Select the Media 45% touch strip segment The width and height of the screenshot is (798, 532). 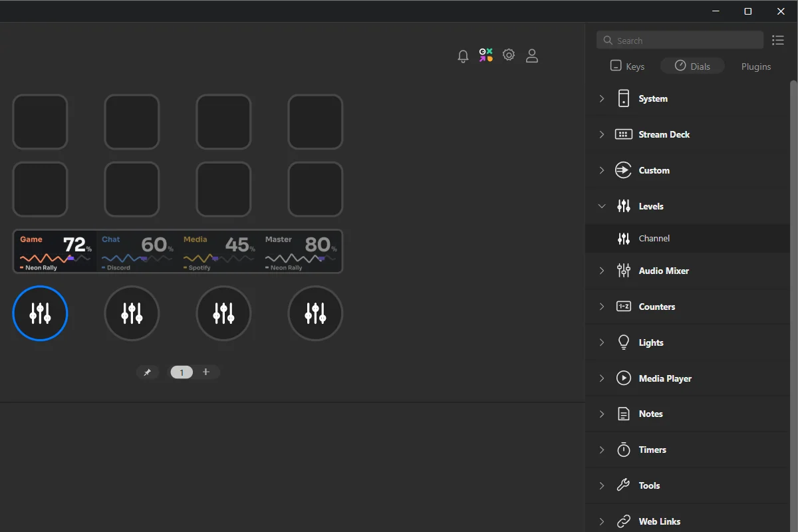pos(219,251)
